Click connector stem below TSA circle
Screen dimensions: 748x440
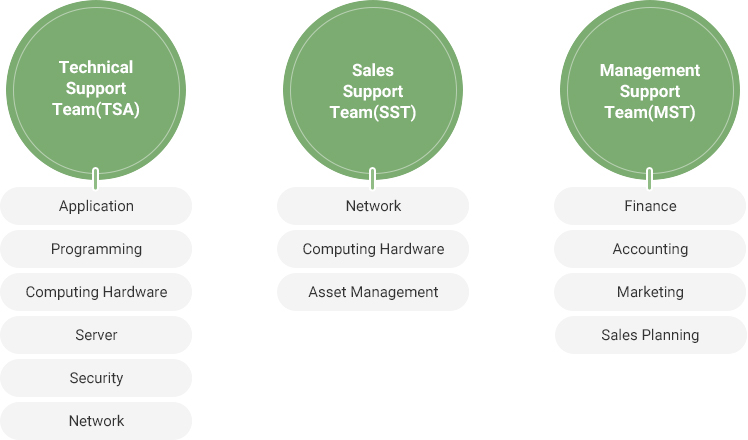pyautogui.click(x=95, y=179)
